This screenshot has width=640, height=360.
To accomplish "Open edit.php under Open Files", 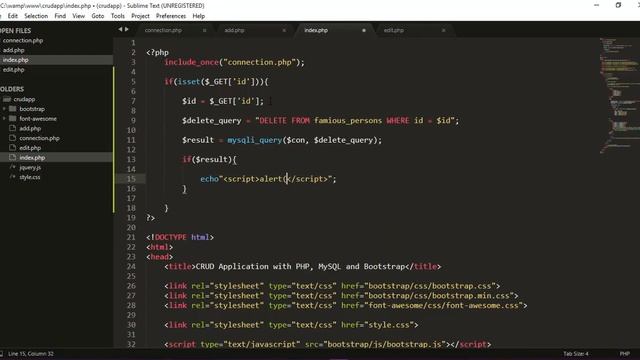I will pyautogui.click(x=13, y=70).
